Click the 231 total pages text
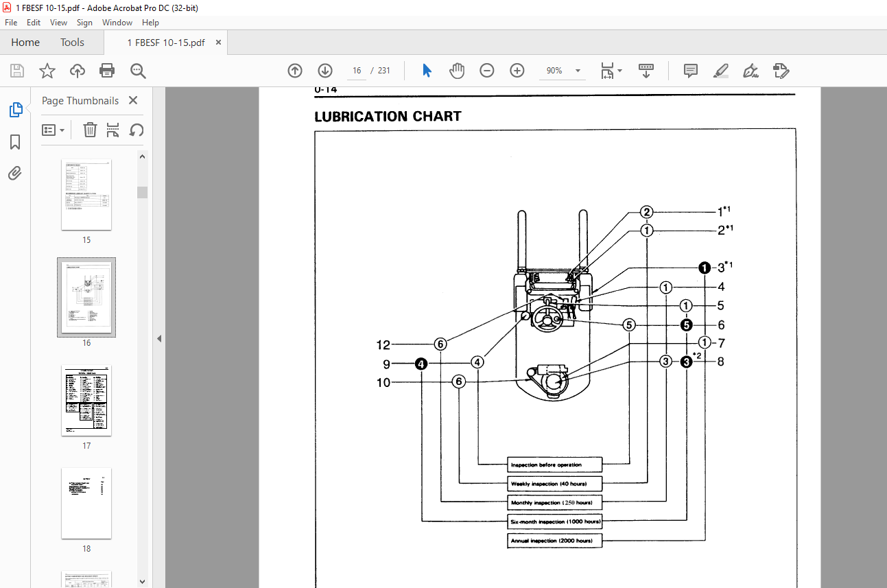This screenshot has height=588, width=887. click(384, 71)
